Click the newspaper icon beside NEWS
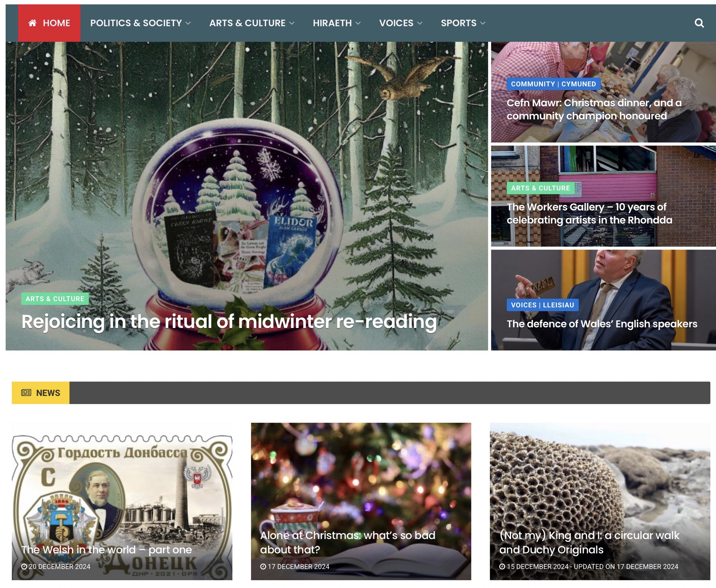This screenshot has height=588, width=716. coord(26,393)
